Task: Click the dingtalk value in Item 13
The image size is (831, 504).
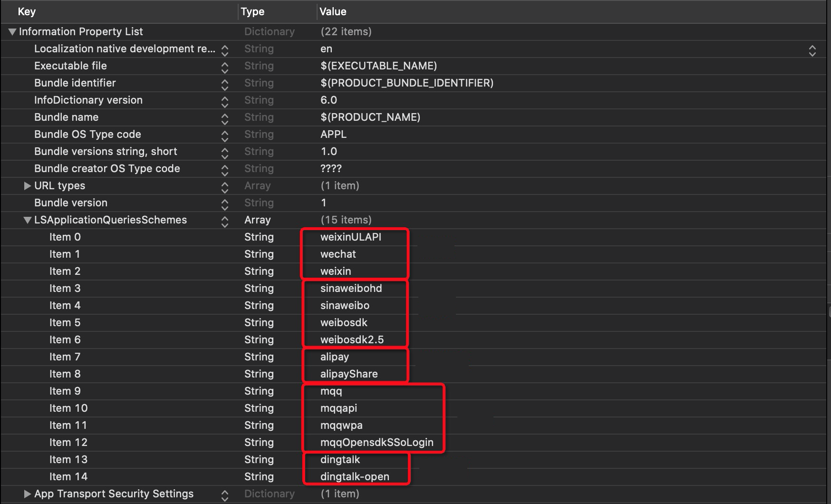Action: point(340,460)
